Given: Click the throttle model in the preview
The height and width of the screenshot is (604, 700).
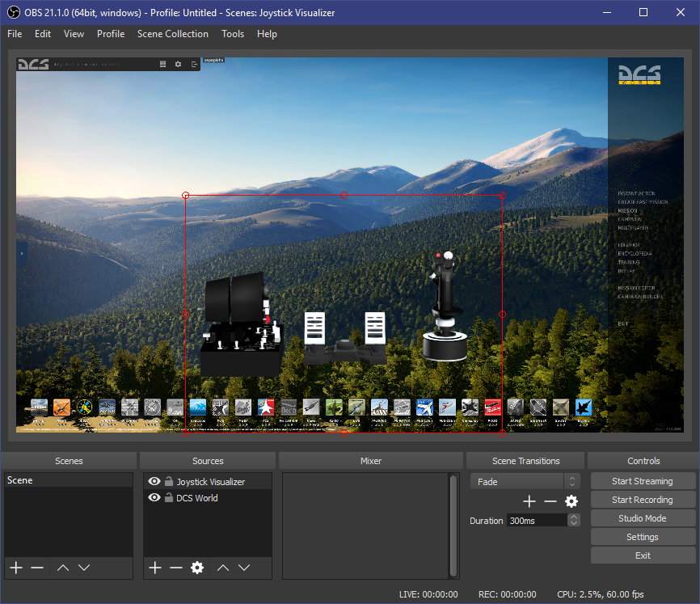Looking at the screenshot, I should click(x=242, y=324).
